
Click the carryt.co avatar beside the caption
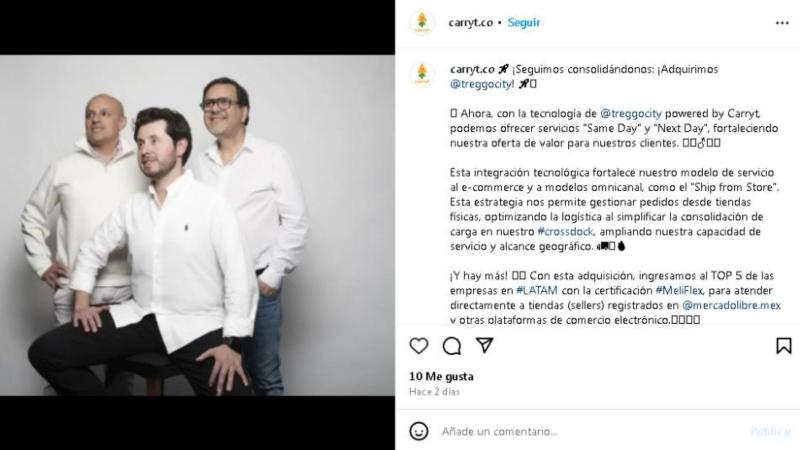(x=422, y=74)
